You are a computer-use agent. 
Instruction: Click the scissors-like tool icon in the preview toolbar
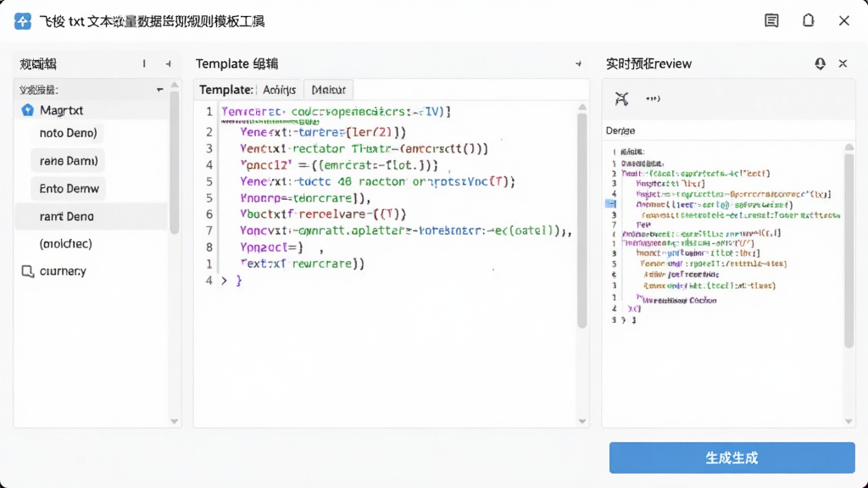pos(621,98)
